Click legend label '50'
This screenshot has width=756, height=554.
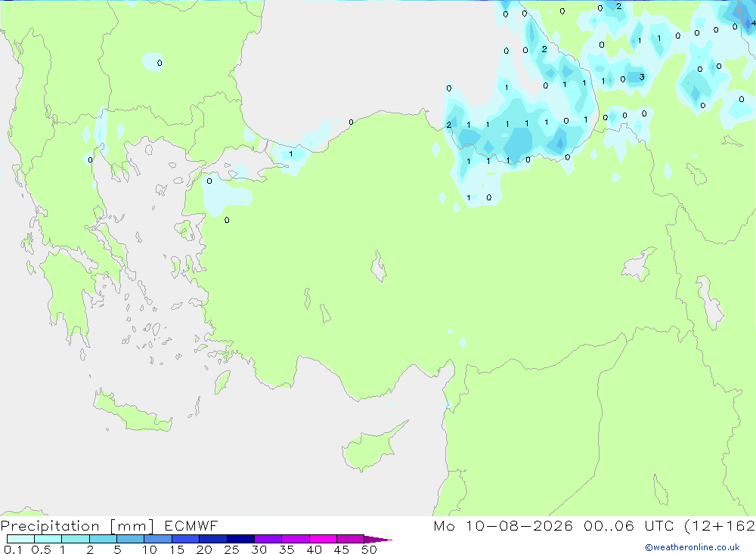pyautogui.click(x=369, y=549)
